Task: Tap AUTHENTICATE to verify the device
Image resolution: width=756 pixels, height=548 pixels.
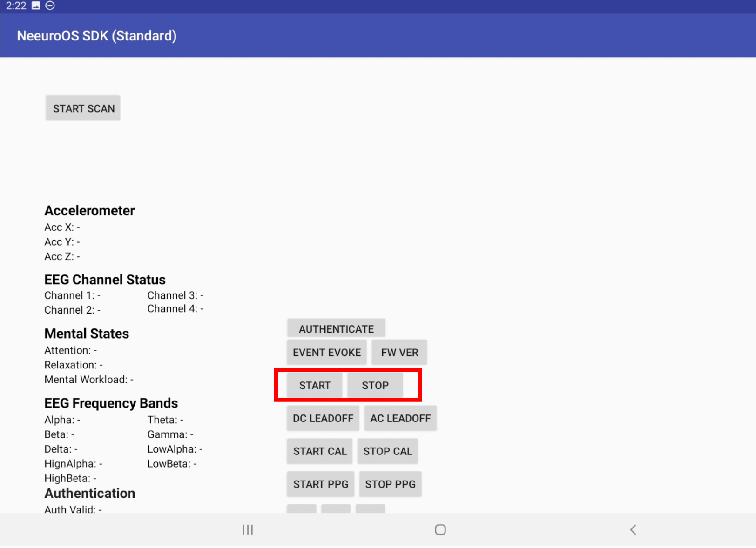Action: coord(336,328)
